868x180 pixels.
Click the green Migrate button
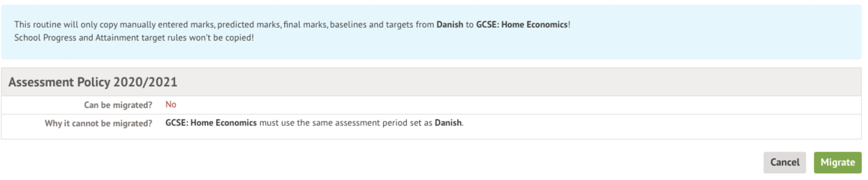[x=837, y=162]
